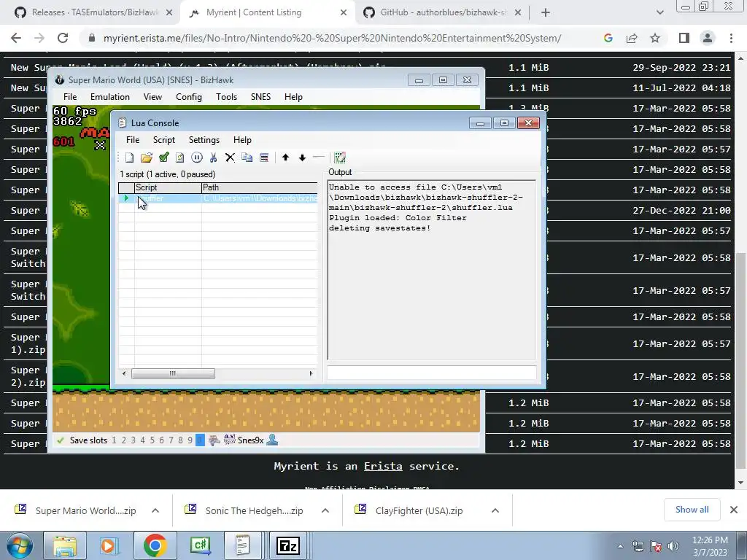Click the blue user icon in BizHawk status bar
The width and height of the screenshot is (747, 560).
(x=272, y=440)
